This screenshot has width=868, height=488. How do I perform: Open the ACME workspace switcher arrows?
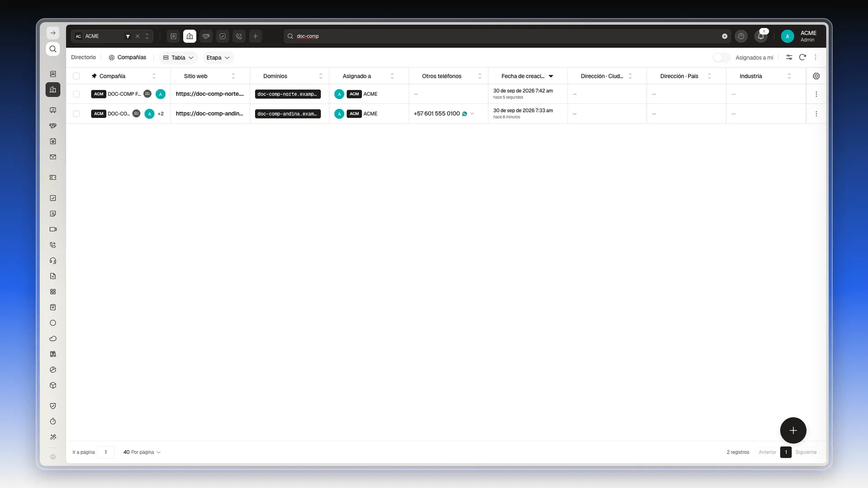point(147,36)
